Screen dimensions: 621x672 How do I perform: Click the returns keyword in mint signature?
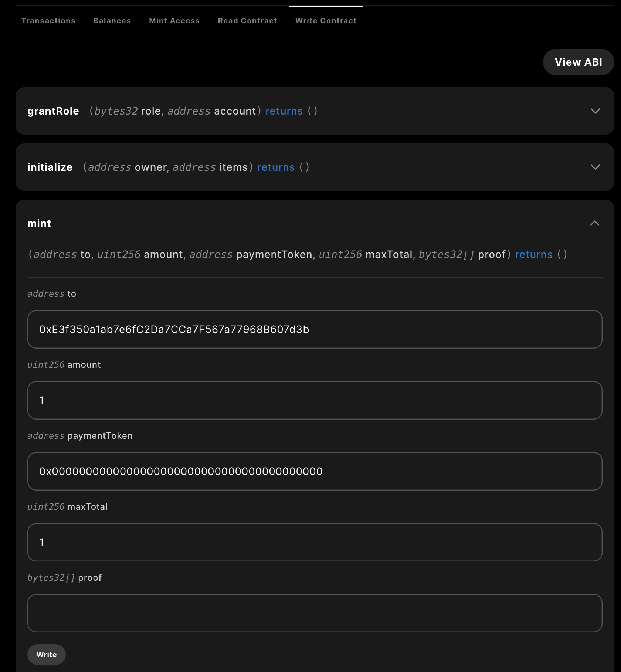click(x=534, y=254)
